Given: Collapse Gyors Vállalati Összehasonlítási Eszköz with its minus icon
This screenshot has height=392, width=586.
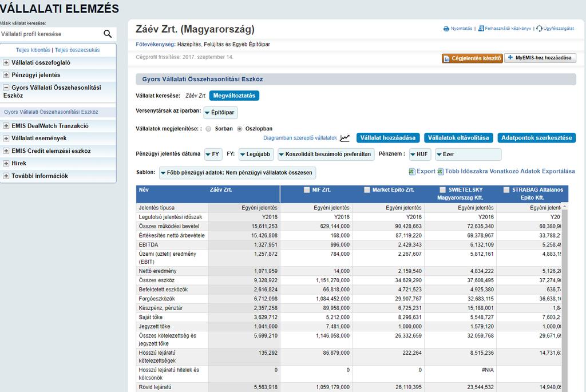Looking at the screenshot, I should [x=6, y=88].
